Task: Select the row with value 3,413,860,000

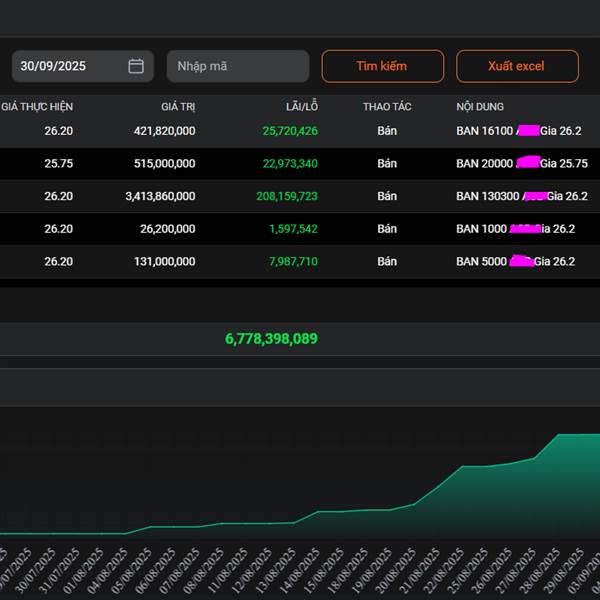Action: [160, 196]
